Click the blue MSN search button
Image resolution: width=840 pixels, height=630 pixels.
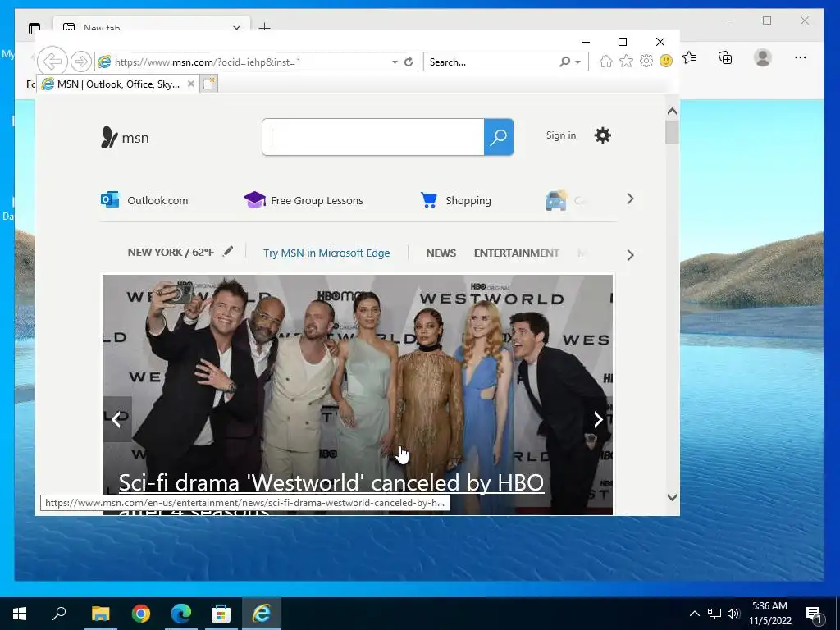(499, 137)
